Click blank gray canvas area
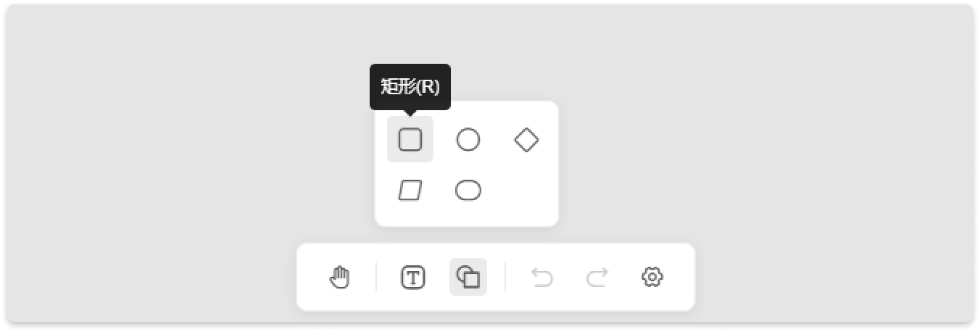 click(x=761, y=145)
